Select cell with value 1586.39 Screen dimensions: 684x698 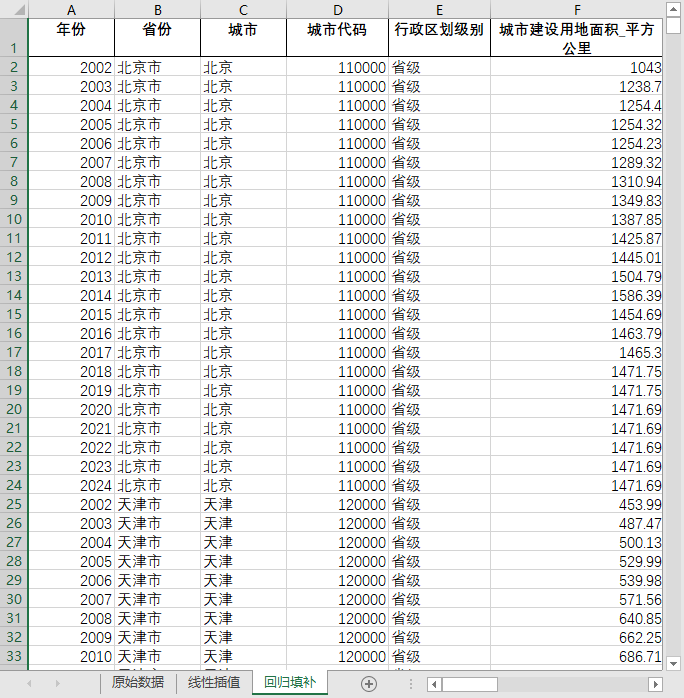point(576,295)
